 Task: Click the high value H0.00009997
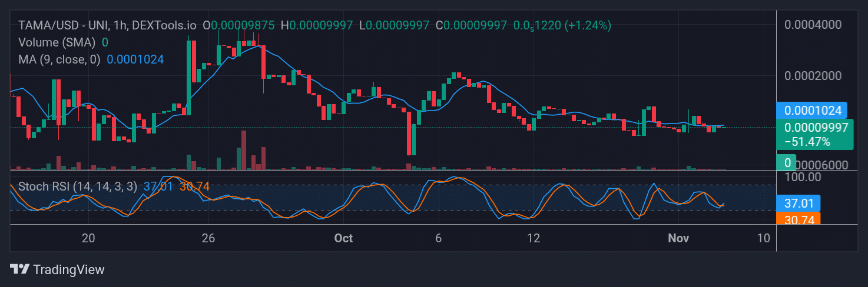coord(317,25)
